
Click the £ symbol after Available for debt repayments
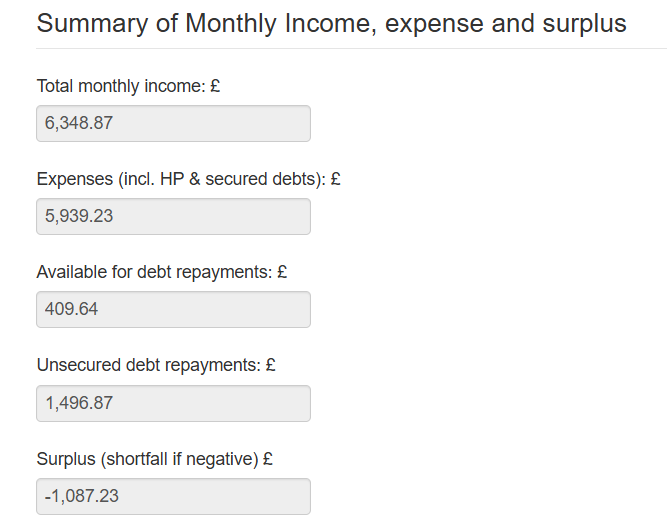pyautogui.click(x=283, y=272)
